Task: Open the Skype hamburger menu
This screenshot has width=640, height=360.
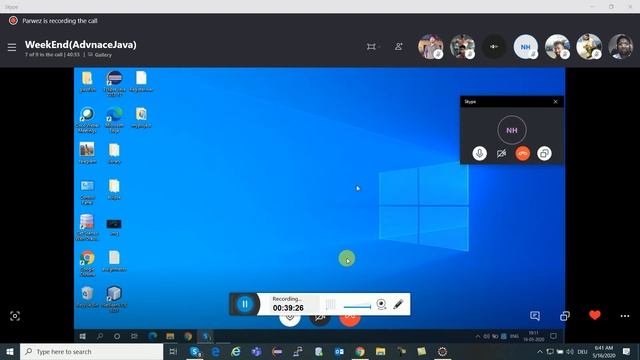Action: (x=12, y=47)
